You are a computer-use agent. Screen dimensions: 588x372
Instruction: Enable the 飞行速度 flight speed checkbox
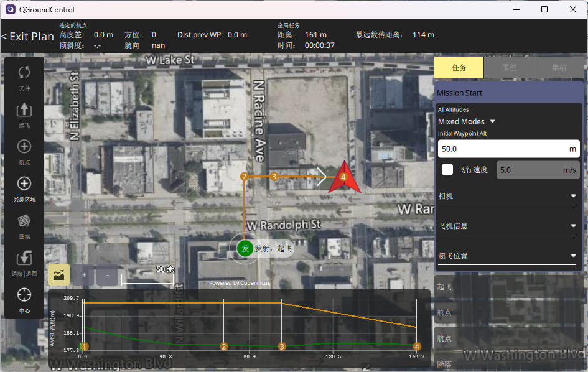(x=447, y=169)
